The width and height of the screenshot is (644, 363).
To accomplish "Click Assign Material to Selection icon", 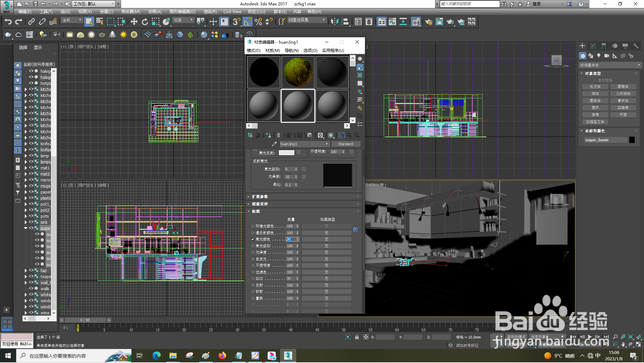I will (x=268, y=135).
